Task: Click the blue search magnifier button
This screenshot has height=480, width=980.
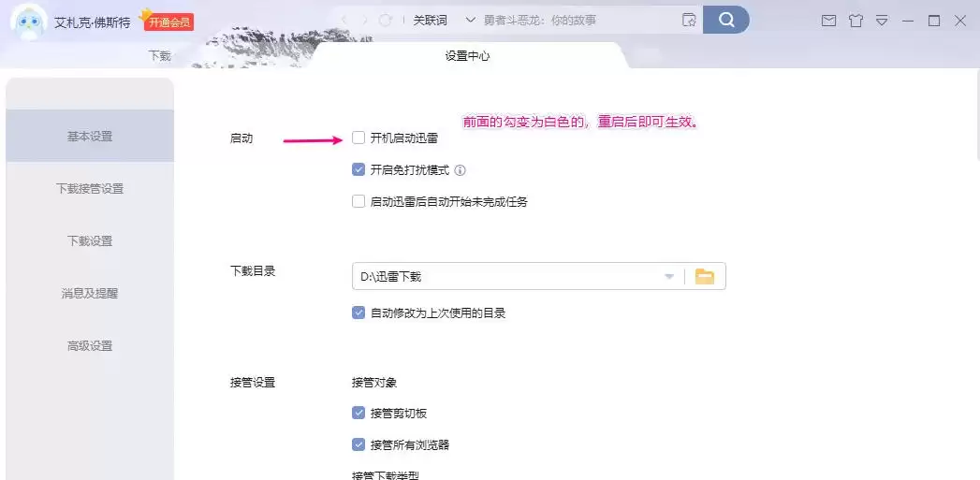Action: [725, 20]
